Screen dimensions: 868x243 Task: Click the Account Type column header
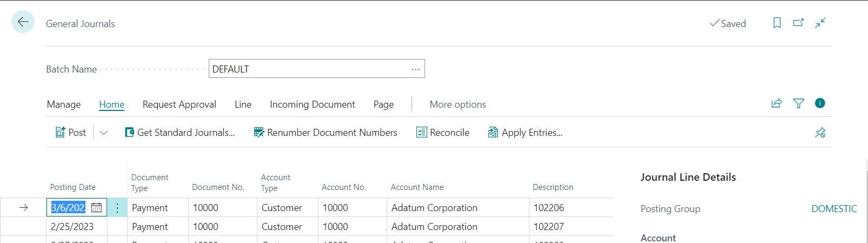tap(276, 183)
